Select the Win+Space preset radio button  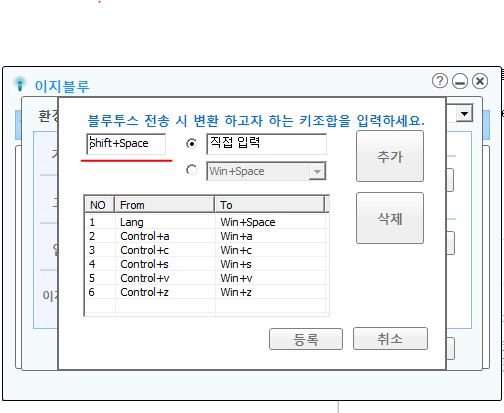point(191,170)
